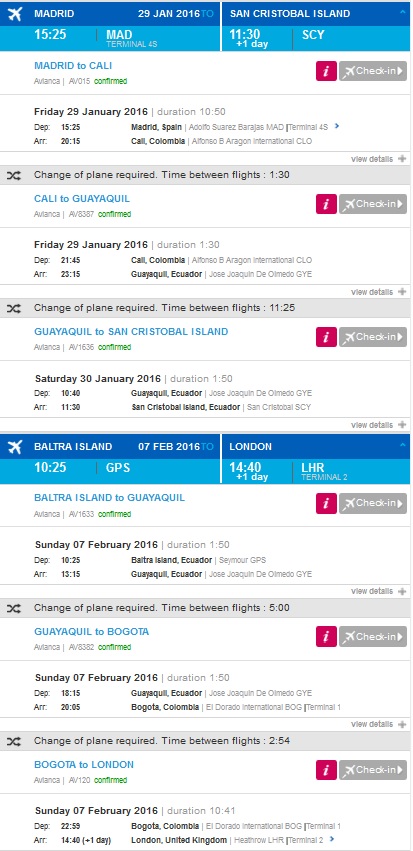413x851 pixels.
Task: Open info icon for Baltra Island to Guayaquil
Action: (x=326, y=503)
